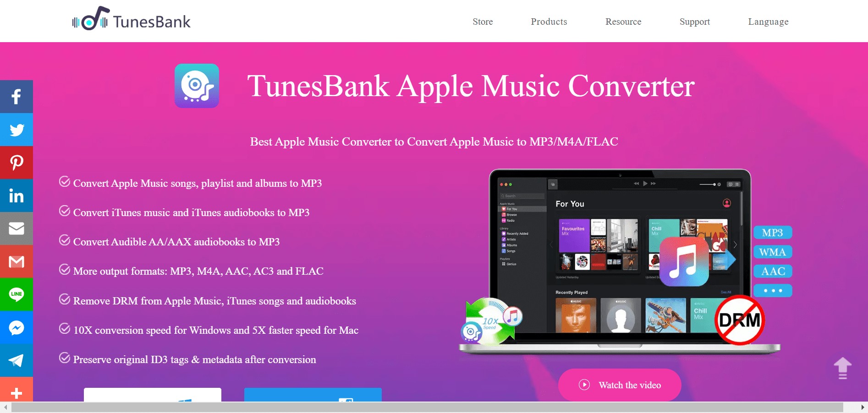Share via Facebook Messenger
The image size is (868, 413).
(16, 327)
